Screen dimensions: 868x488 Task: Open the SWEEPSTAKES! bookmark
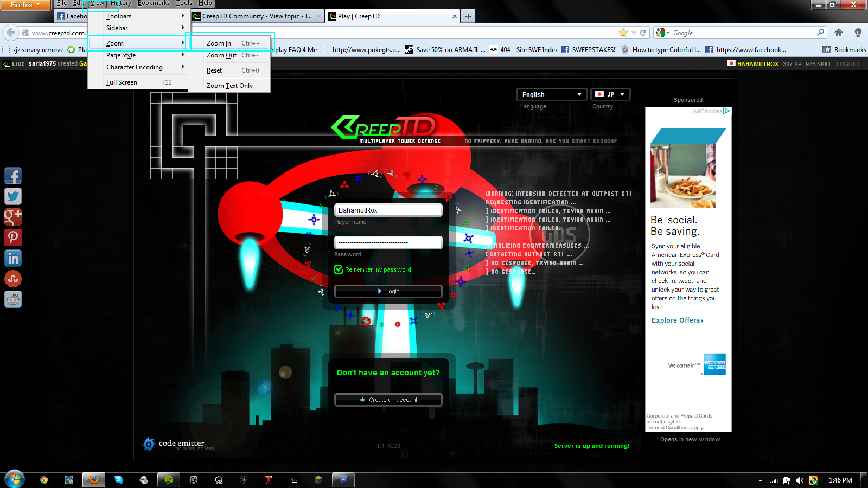[x=589, y=50]
